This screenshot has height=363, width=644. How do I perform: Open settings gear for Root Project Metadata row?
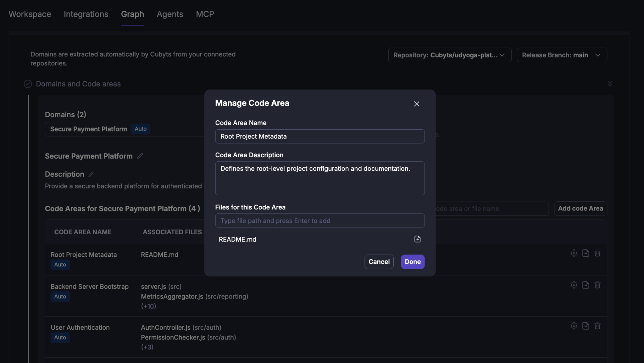[x=574, y=253]
